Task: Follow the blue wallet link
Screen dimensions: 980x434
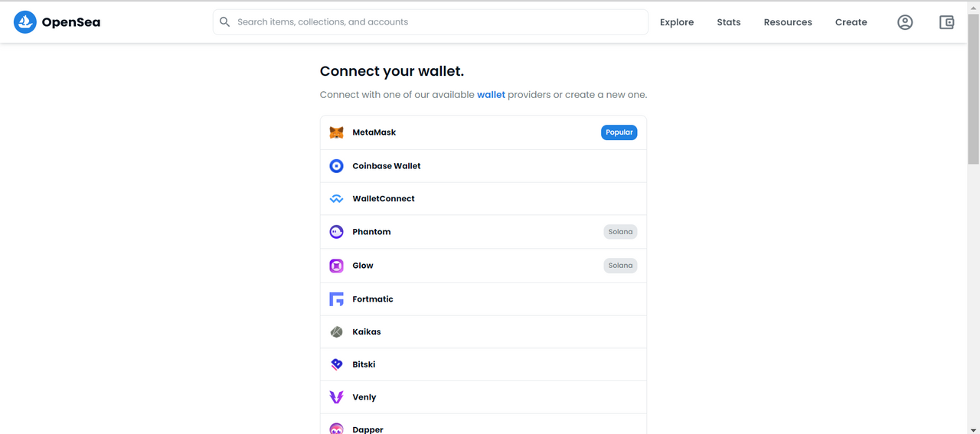Action: pos(491,95)
